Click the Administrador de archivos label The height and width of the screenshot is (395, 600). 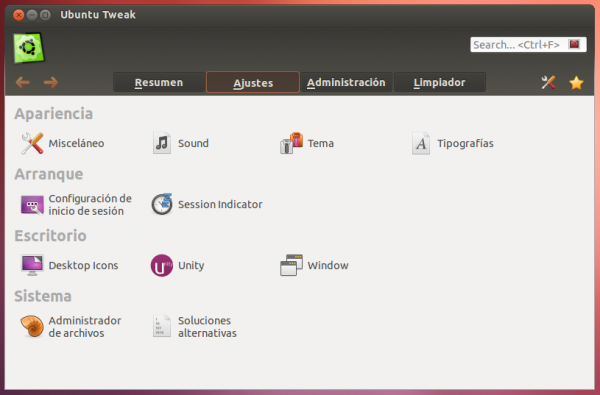click(x=85, y=327)
